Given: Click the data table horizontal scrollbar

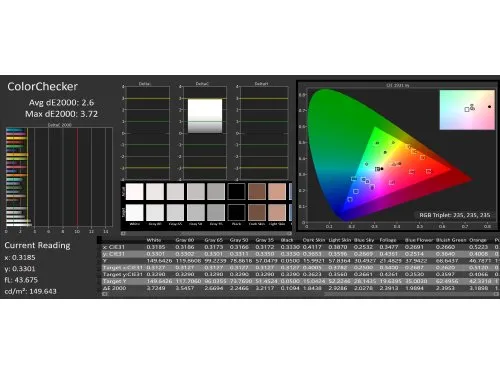Looking at the screenshot, I should click(300, 294).
